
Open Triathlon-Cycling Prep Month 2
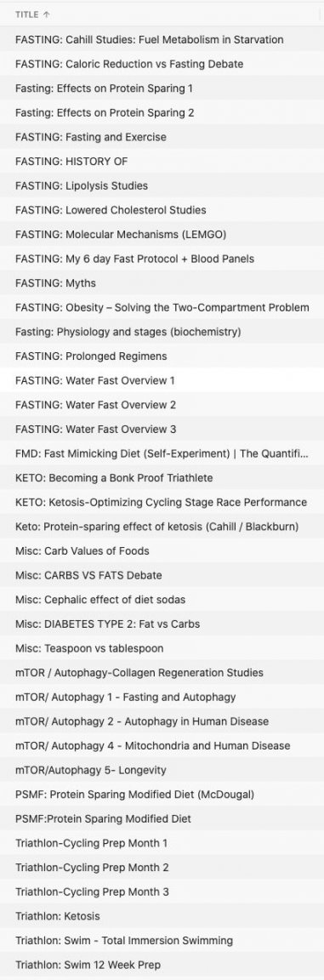(x=162, y=868)
